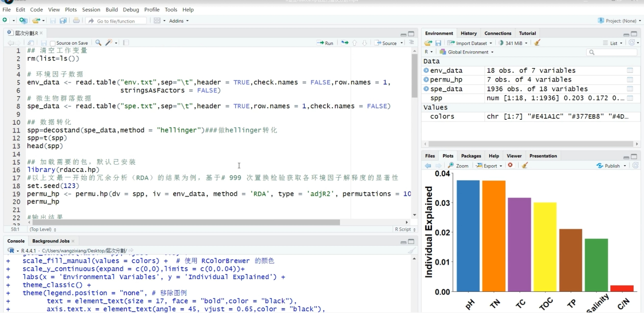This screenshot has height=313, width=644.
Task: Load workspace using the folder icon
Action: click(428, 43)
